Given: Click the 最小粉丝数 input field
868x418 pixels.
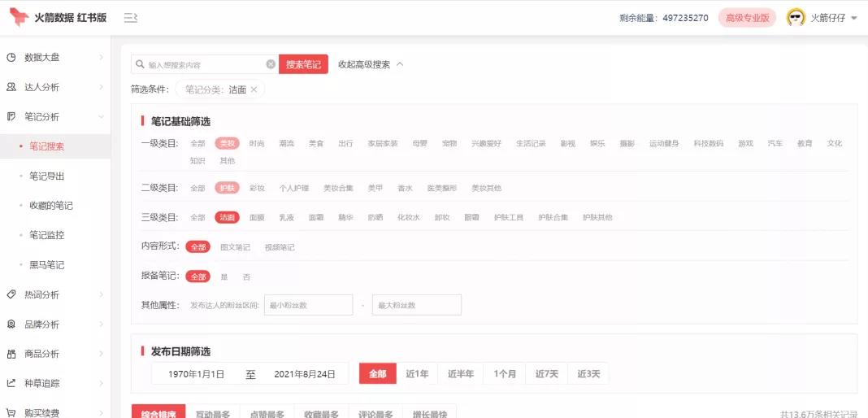Looking at the screenshot, I should (308, 305).
